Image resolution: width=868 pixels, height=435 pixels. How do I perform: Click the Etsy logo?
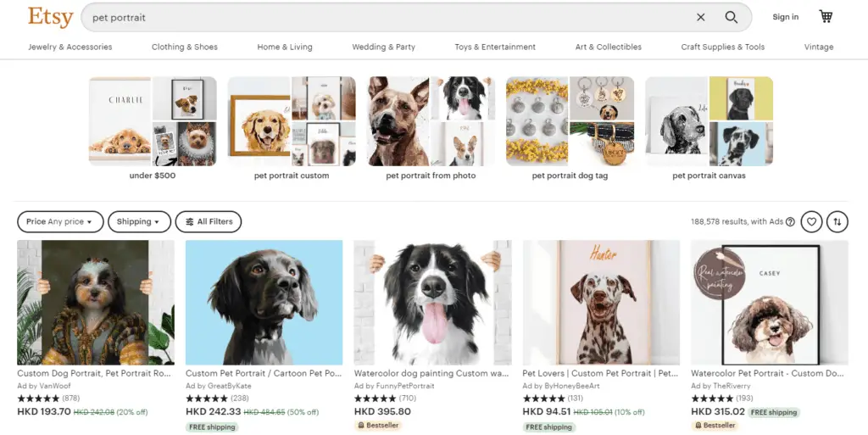tap(50, 17)
